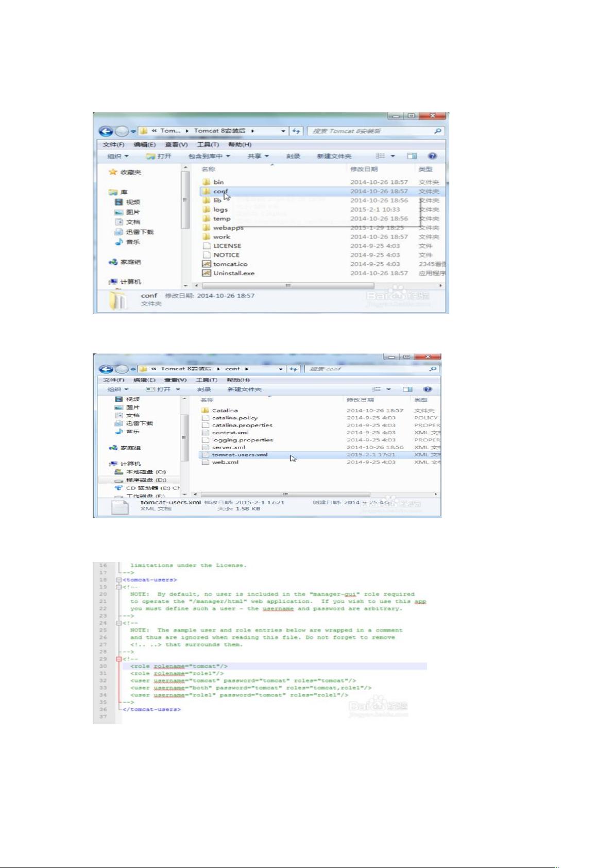The image size is (614, 868).
Task: Select logs folder icon
Action: tap(206, 209)
